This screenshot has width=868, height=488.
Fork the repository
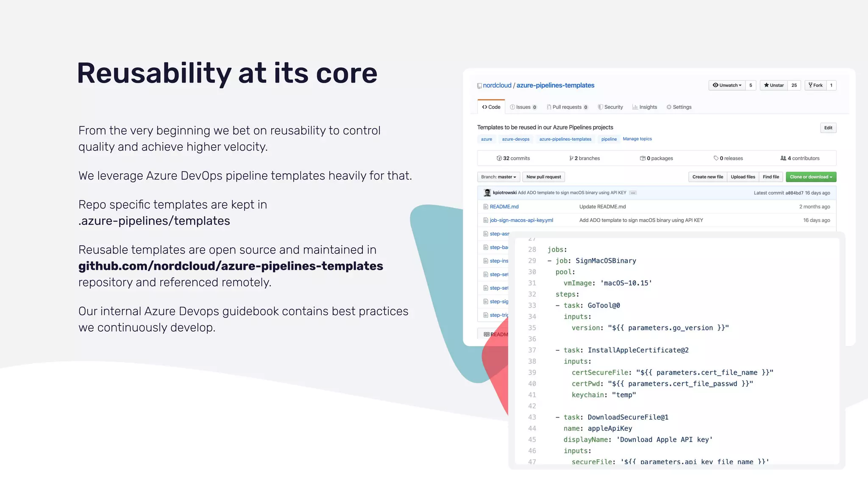point(815,85)
